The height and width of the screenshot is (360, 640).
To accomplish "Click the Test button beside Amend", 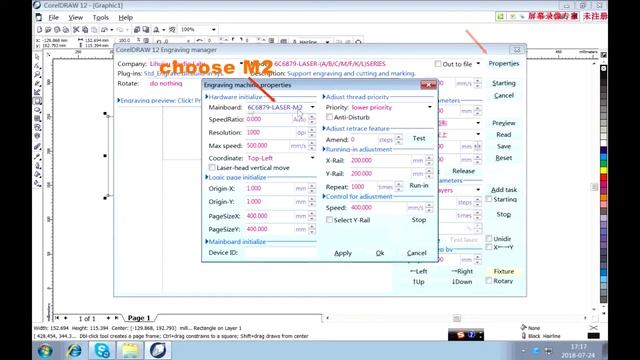I will [419, 138].
